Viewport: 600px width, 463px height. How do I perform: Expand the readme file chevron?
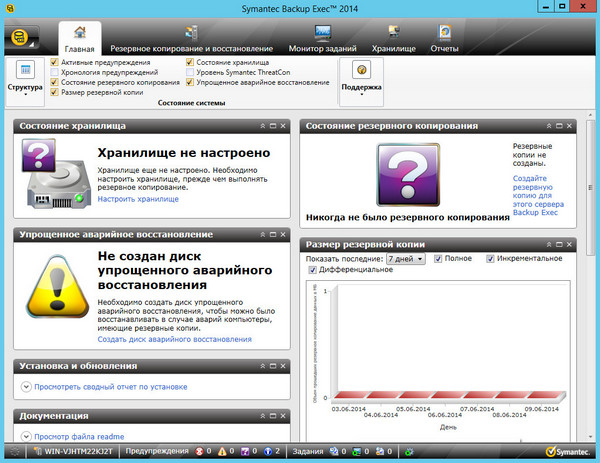tap(26, 436)
